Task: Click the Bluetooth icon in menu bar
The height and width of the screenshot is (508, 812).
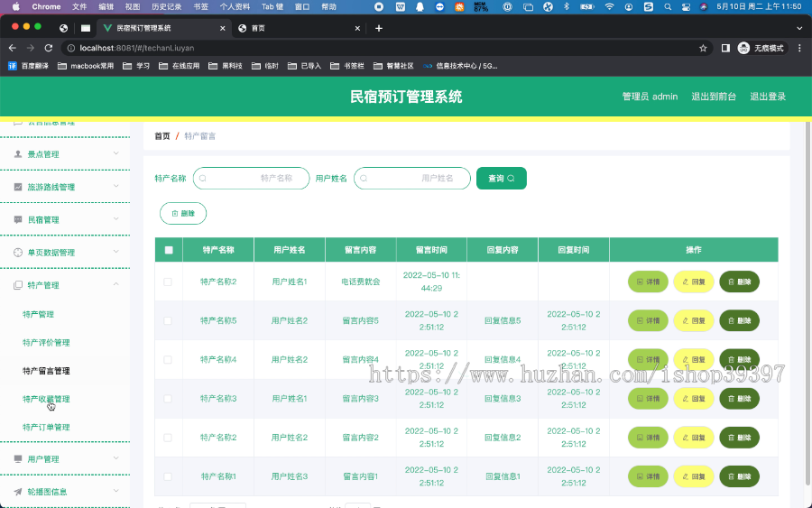Action: click(x=566, y=6)
